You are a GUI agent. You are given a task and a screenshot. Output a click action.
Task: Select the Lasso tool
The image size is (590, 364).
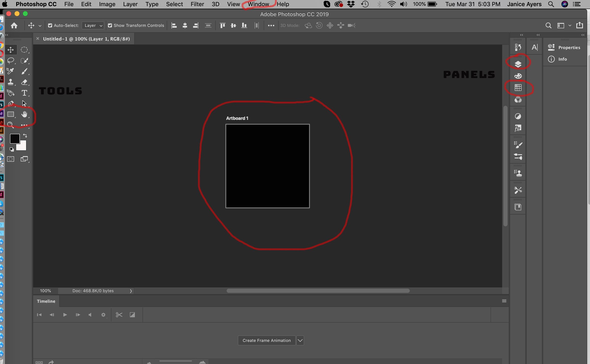(11, 60)
